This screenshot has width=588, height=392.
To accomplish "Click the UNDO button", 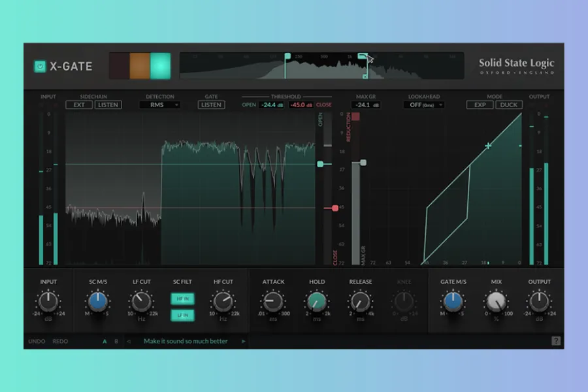I will click(x=37, y=341).
